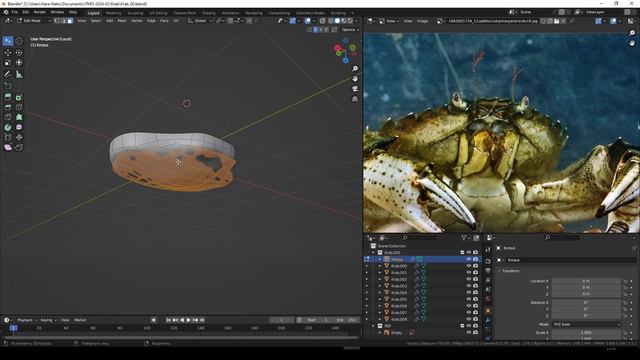This screenshot has height=360, width=640.
Task: Uncheck Krab.000 collection exclude checkbox
Action: pyautogui.click(x=462, y=253)
